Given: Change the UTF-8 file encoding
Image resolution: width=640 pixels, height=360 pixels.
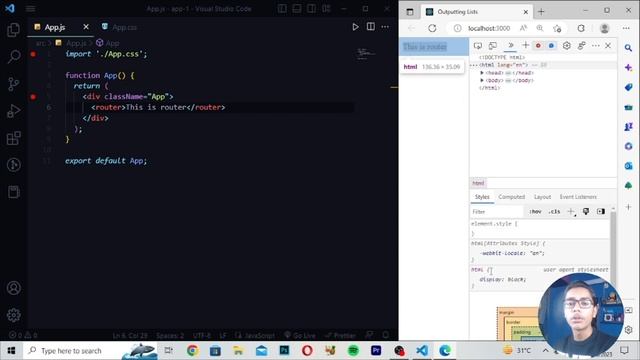Looking at the screenshot, I should point(202,335).
